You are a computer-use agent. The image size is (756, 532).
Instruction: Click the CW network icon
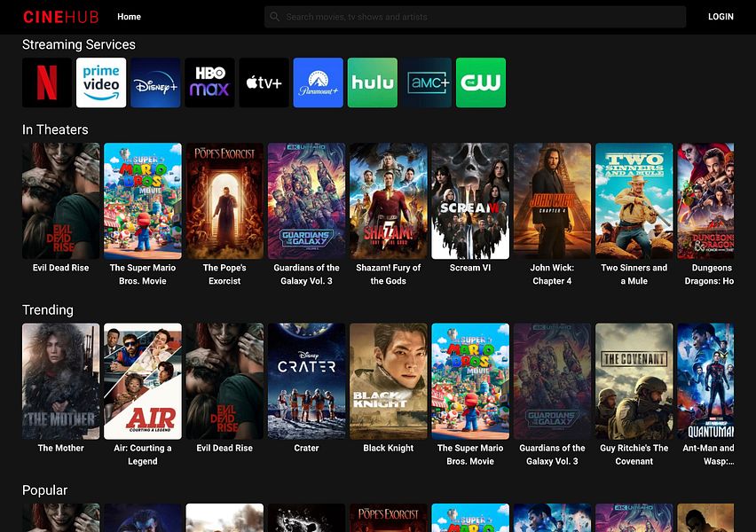click(x=481, y=82)
